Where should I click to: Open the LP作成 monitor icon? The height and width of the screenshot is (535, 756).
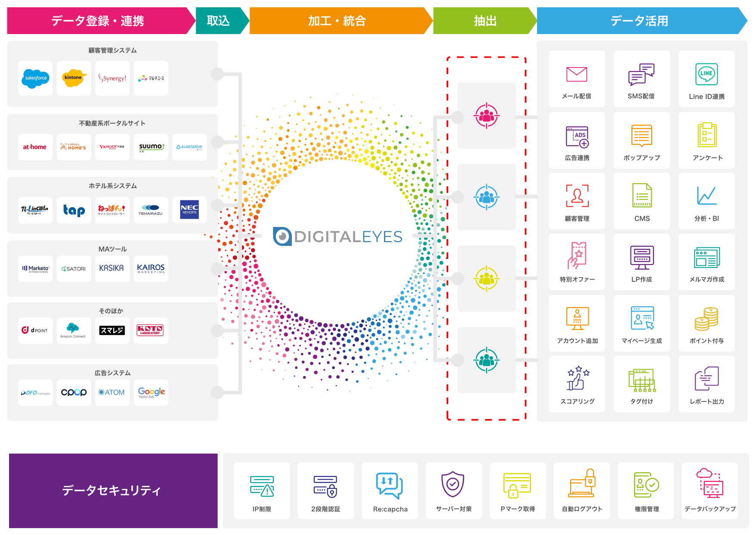pyautogui.click(x=642, y=258)
